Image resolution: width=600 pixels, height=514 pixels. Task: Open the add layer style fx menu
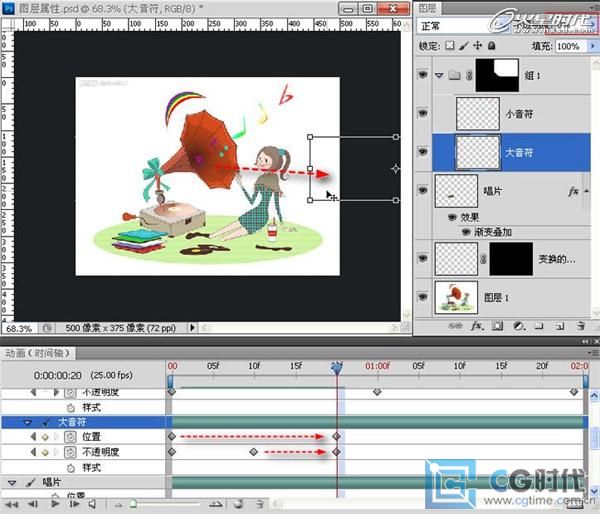477,326
